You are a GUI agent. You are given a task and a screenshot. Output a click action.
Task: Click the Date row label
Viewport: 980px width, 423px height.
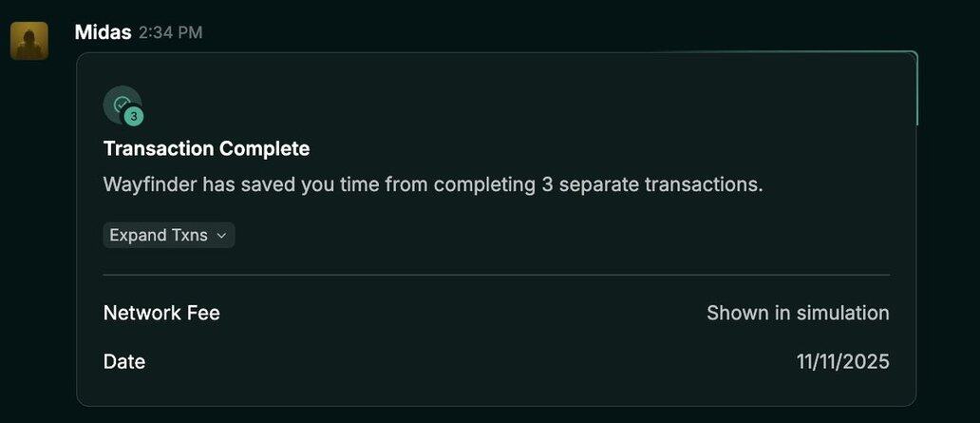(124, 361)
